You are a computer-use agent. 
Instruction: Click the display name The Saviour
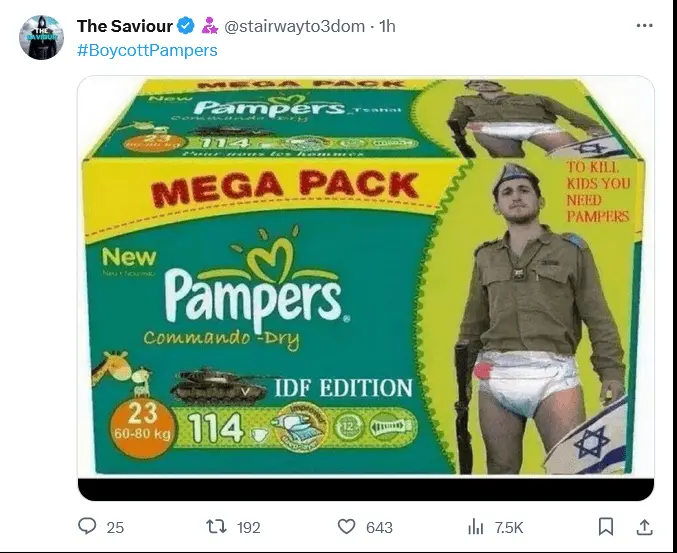pos(124,26)
